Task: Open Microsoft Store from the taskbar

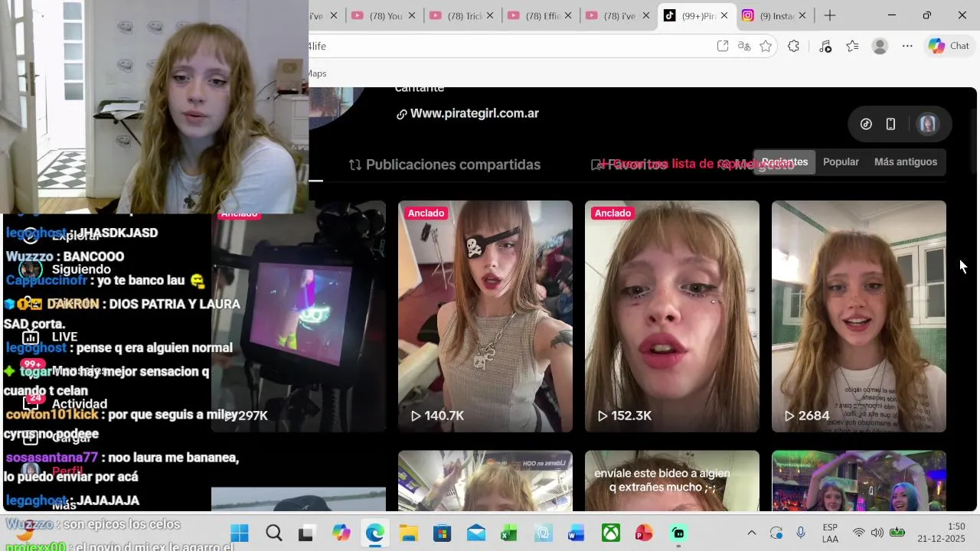Action: pyautogui.click(x=442, y=533)
